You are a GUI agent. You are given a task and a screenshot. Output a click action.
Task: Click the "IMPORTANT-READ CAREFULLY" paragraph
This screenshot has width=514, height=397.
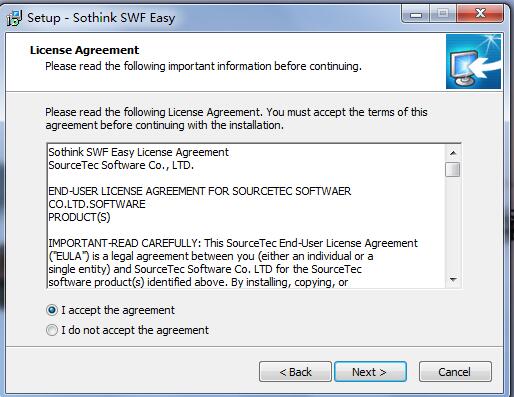click(233, 263)
